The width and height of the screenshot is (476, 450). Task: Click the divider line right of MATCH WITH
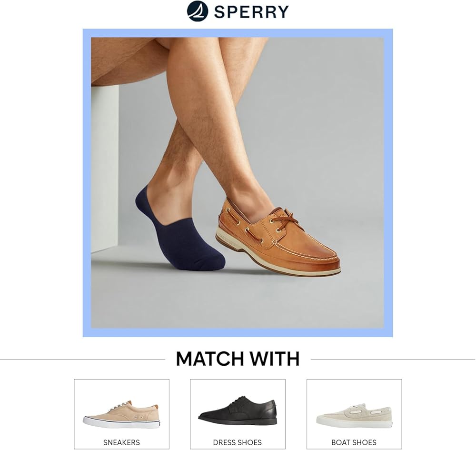(393, 359)
